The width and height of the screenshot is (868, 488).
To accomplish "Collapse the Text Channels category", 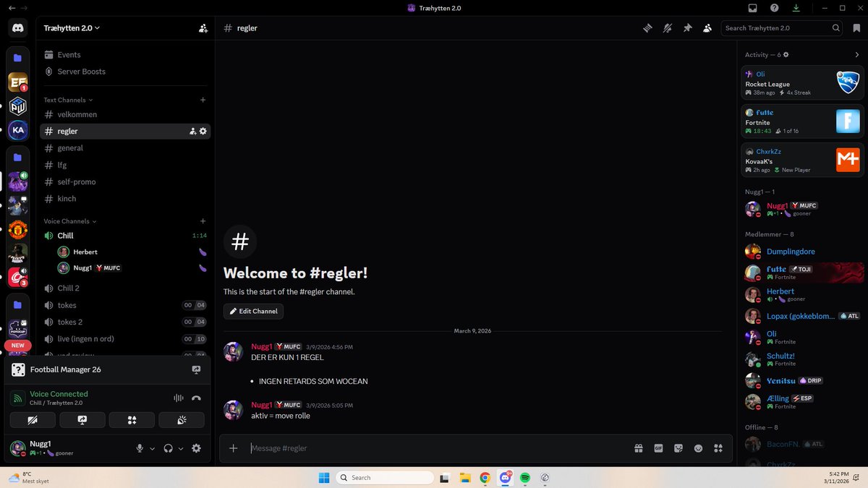I will coord(66,99).
